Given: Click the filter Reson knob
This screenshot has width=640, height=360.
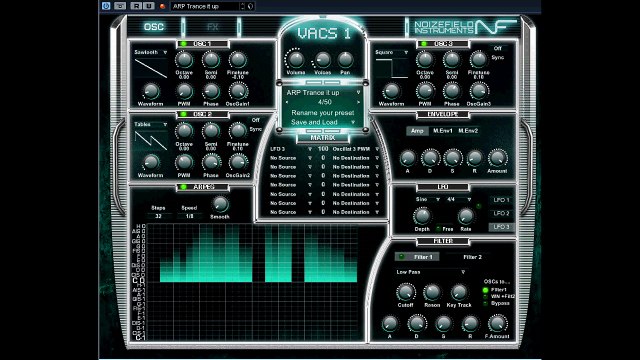Looking at the screenshot, I should pyautogui.click(x=432, y=292).
